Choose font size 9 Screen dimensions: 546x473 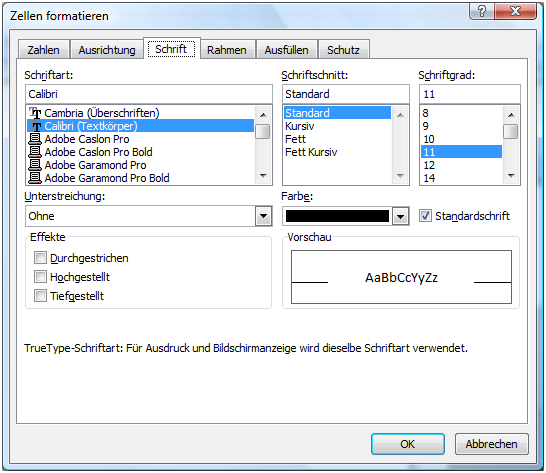click(461, 126)
